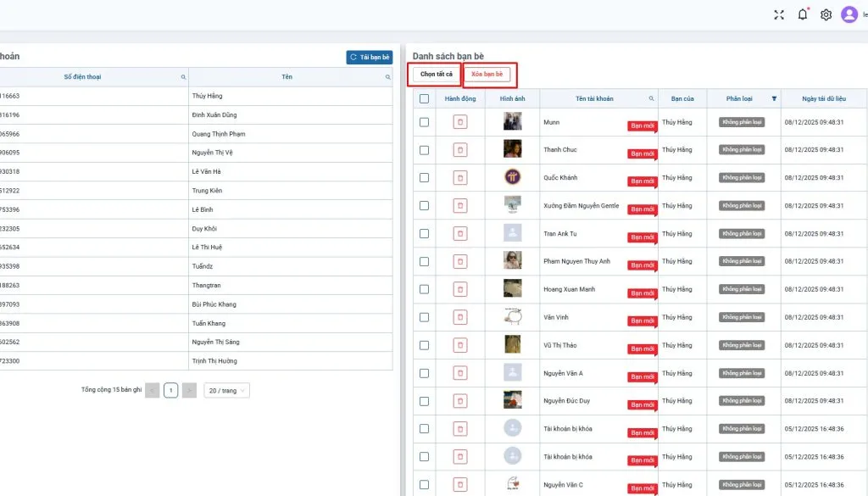Click trash icon for Quốc Khánh row
The image size is (868, 496).
(x=460, y=178)
